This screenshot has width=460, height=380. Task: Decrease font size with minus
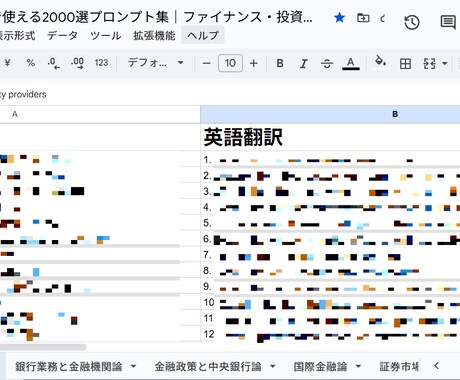pos(206,63)
